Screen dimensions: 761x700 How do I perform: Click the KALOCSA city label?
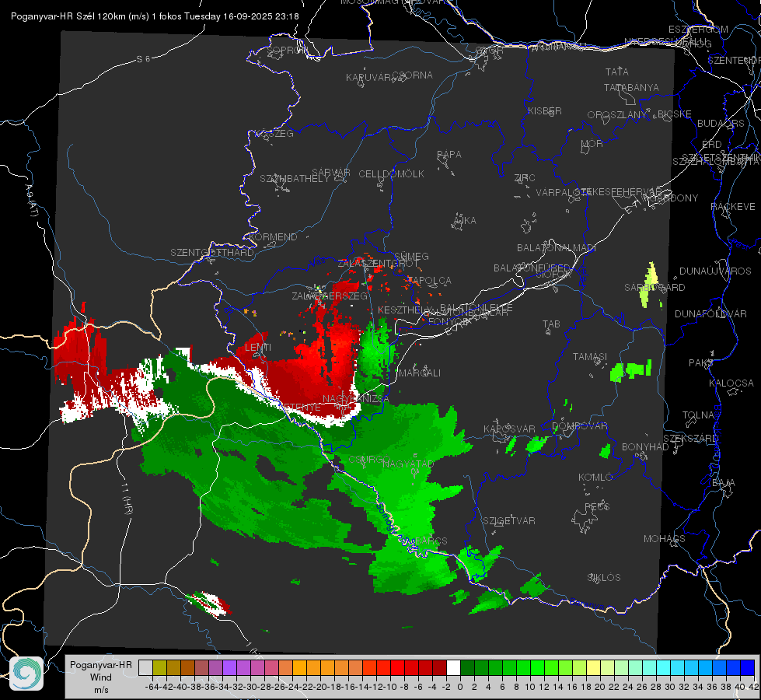tap(731, 383)
